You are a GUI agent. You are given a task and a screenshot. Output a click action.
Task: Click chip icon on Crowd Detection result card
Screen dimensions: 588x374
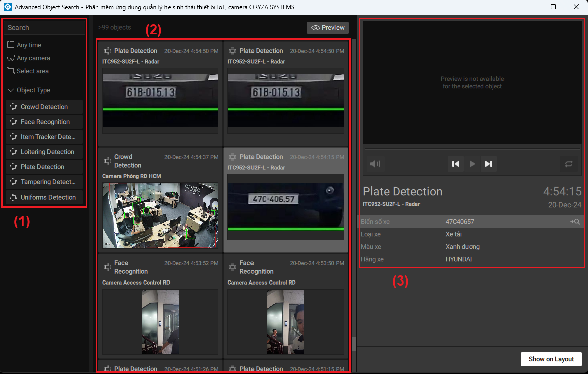(x=107, y=161)
